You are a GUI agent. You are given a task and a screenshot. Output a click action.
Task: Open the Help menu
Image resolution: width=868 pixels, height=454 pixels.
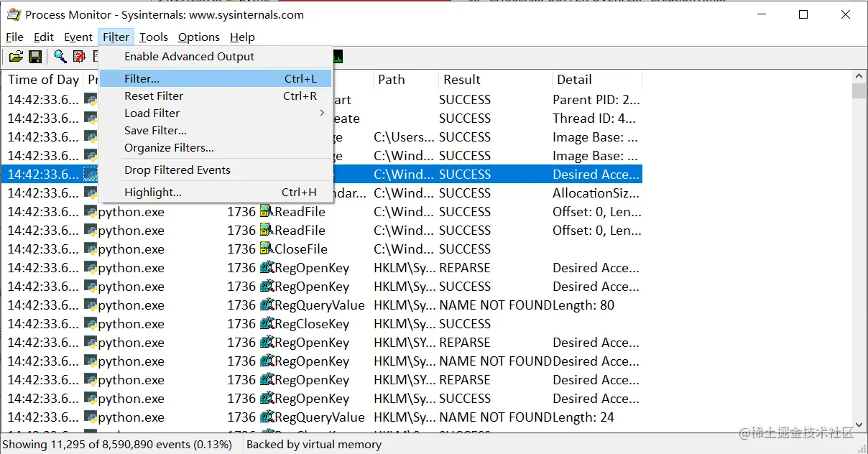(243, 37)
